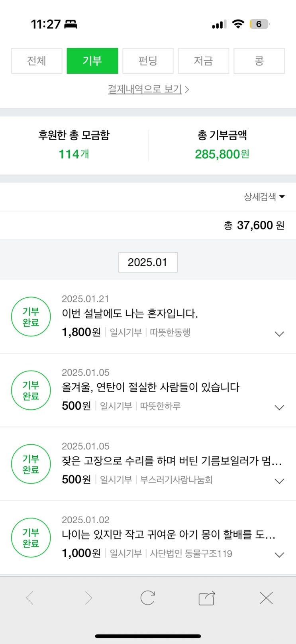Open the 상세검색 dropdown
This screenshot has height=644, width=296.
pos(264,196)
